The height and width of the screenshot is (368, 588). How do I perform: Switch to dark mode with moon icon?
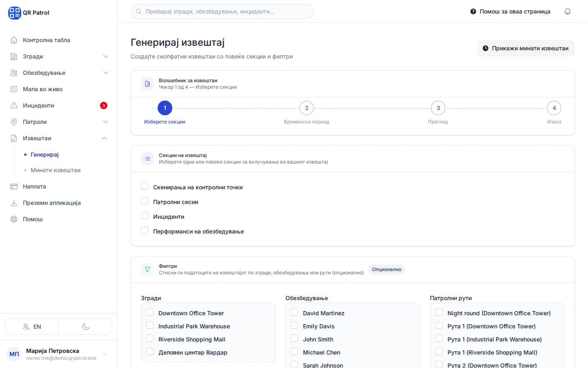(x=86, y=327)
